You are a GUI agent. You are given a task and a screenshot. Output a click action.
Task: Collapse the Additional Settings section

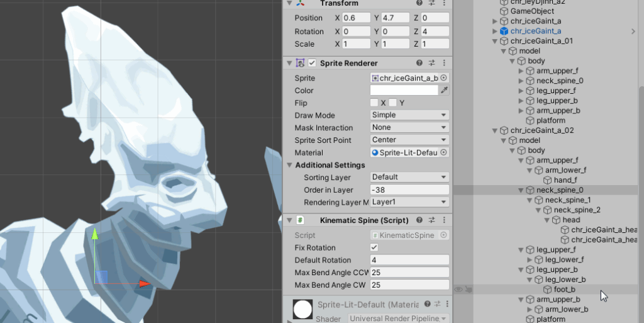click(289, 165)
